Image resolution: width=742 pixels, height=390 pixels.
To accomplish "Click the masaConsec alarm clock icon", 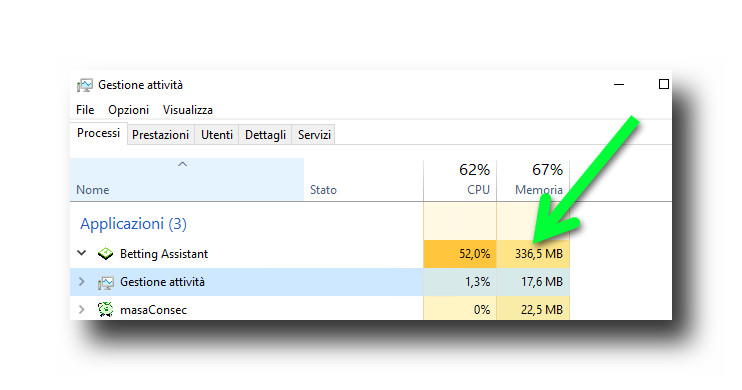I will point(106,310).
